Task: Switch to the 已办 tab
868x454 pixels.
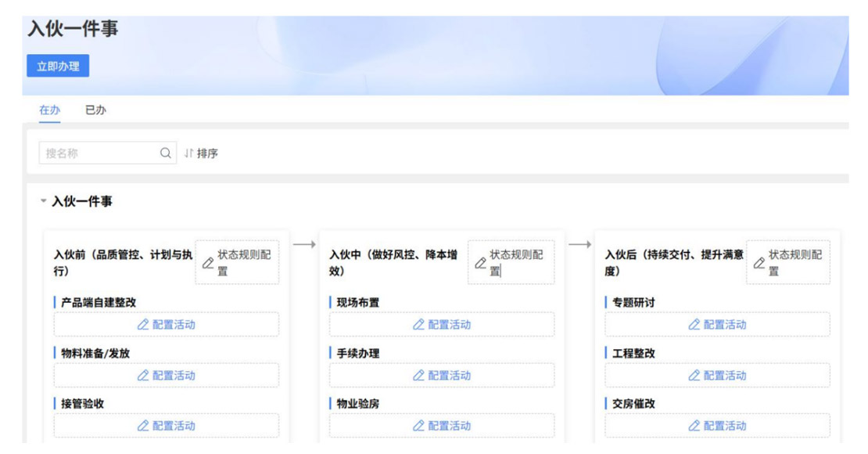Action: click(95, 110)
